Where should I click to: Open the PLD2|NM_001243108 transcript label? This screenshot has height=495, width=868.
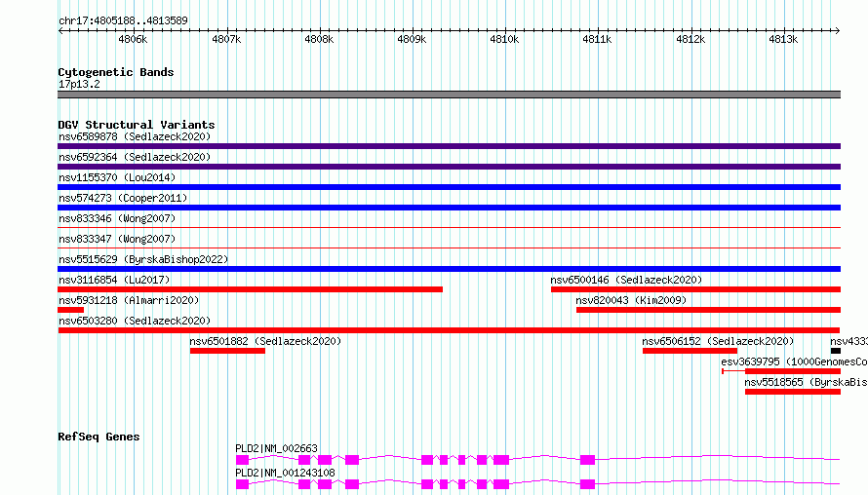point(285,473)
